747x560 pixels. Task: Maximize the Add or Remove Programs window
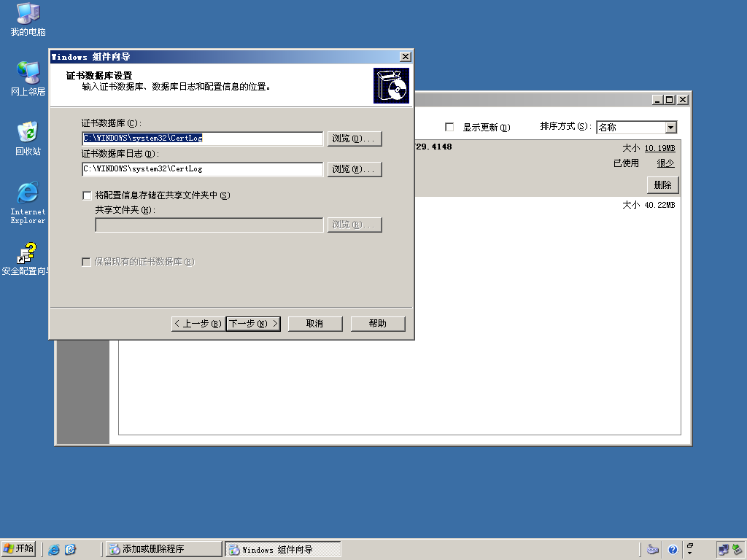[x=670, y=99]
